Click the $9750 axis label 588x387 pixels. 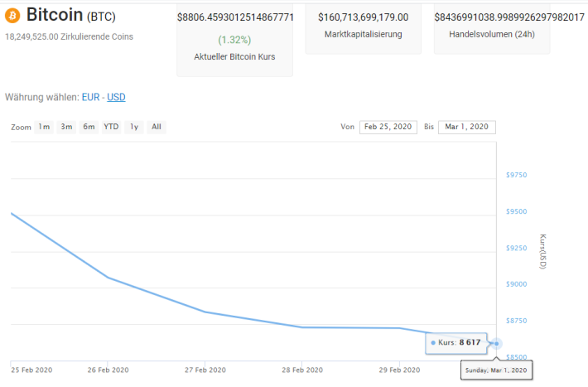coord(517,175)
